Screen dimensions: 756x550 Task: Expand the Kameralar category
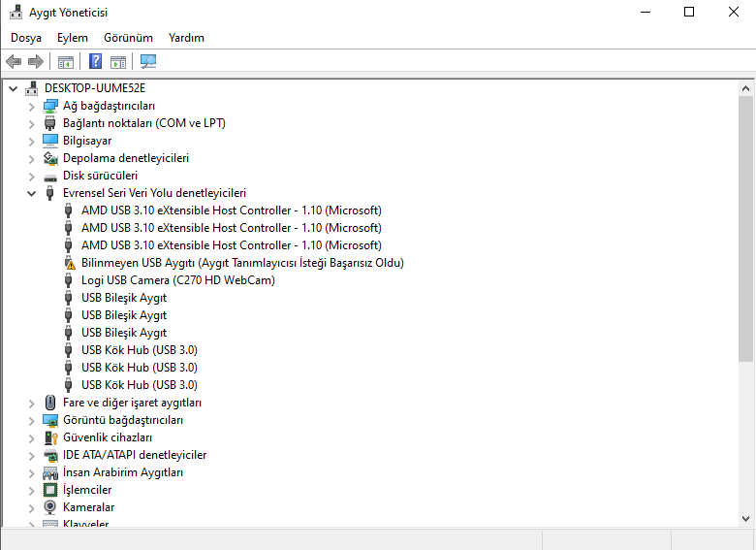pos(31,508)
